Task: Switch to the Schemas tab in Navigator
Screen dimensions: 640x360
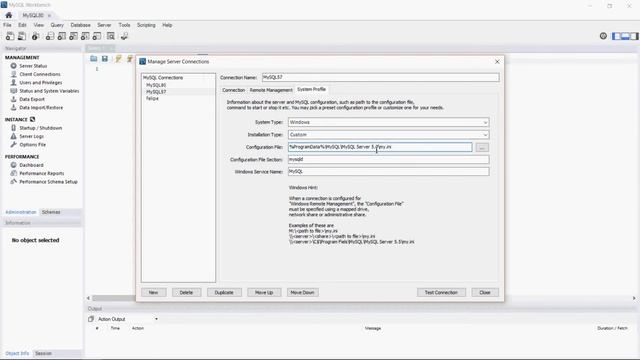Action: [51, 212]
